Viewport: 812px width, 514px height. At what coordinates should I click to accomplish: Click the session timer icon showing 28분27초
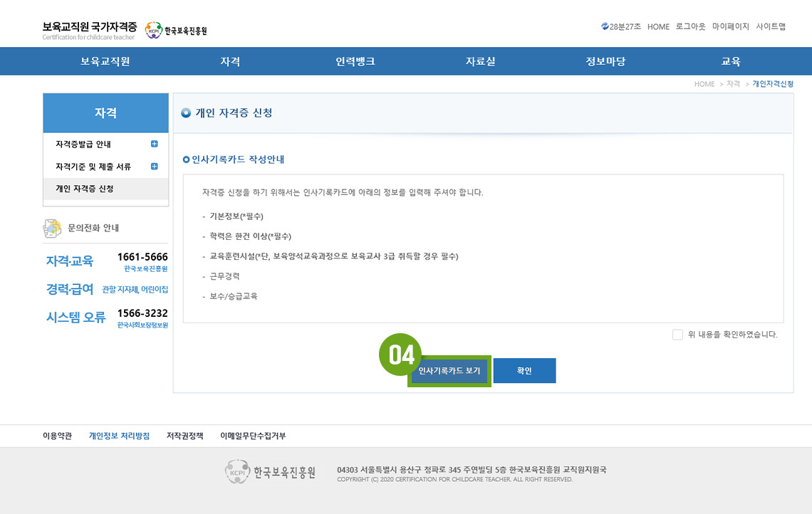pyautogui.click(x=605, y=26)
